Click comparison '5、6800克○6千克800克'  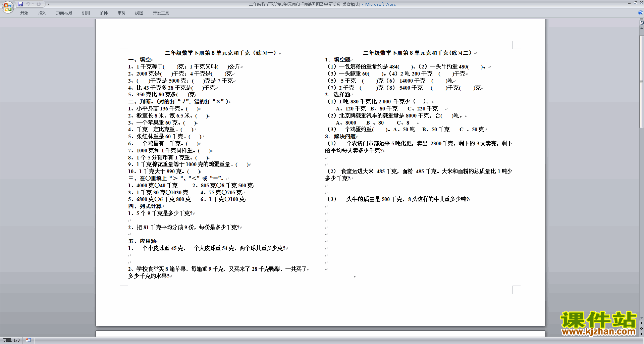160,199
